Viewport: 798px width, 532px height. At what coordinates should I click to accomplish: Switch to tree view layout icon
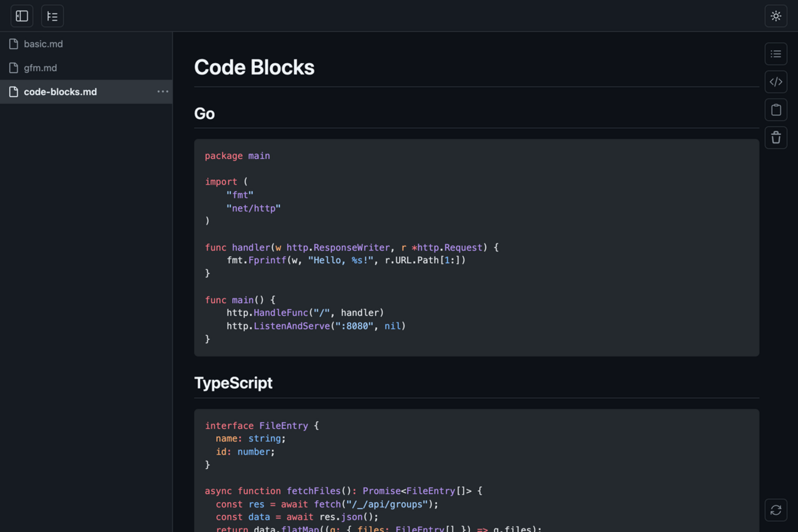pos(52,16)
